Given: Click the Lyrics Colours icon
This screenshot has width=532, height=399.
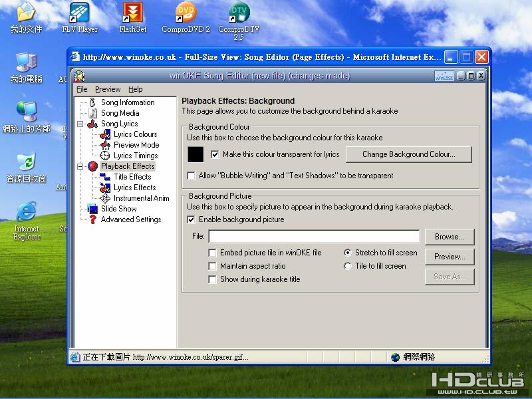Looking at the screenshot, I should (105, 134).
